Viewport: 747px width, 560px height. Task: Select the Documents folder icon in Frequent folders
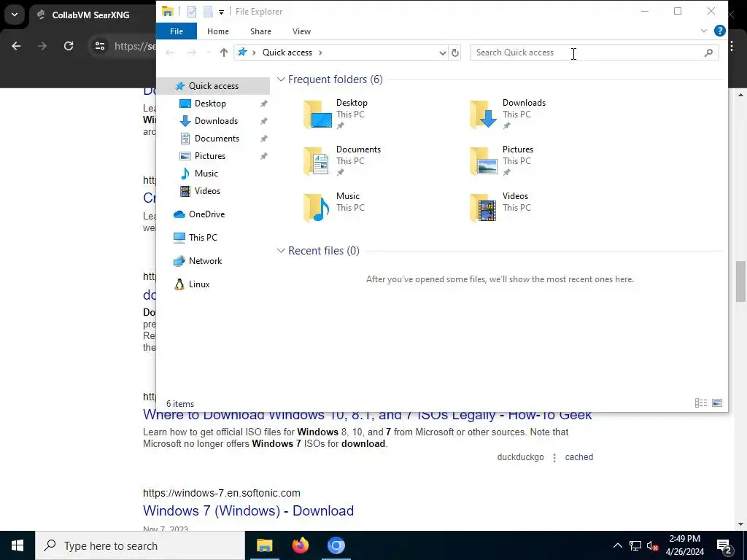[x=318, y=161]
